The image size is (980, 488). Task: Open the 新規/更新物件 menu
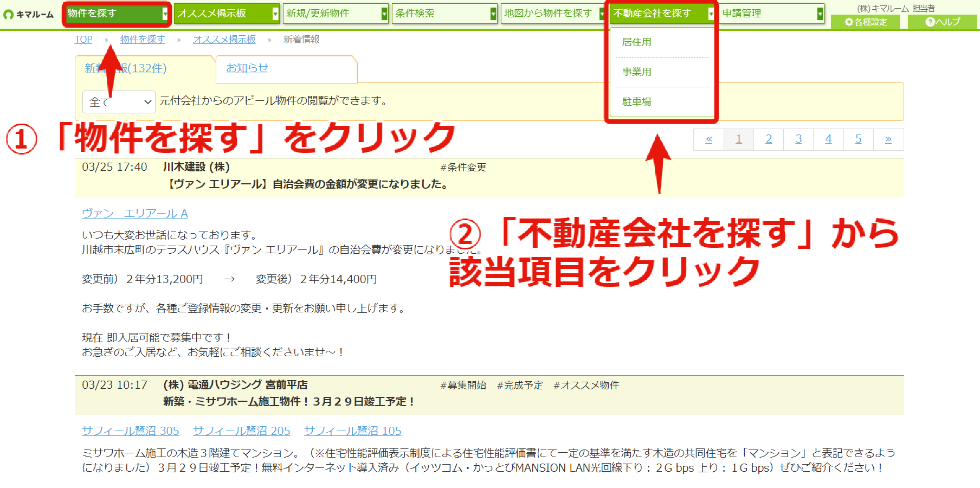(x=336, y=14)
